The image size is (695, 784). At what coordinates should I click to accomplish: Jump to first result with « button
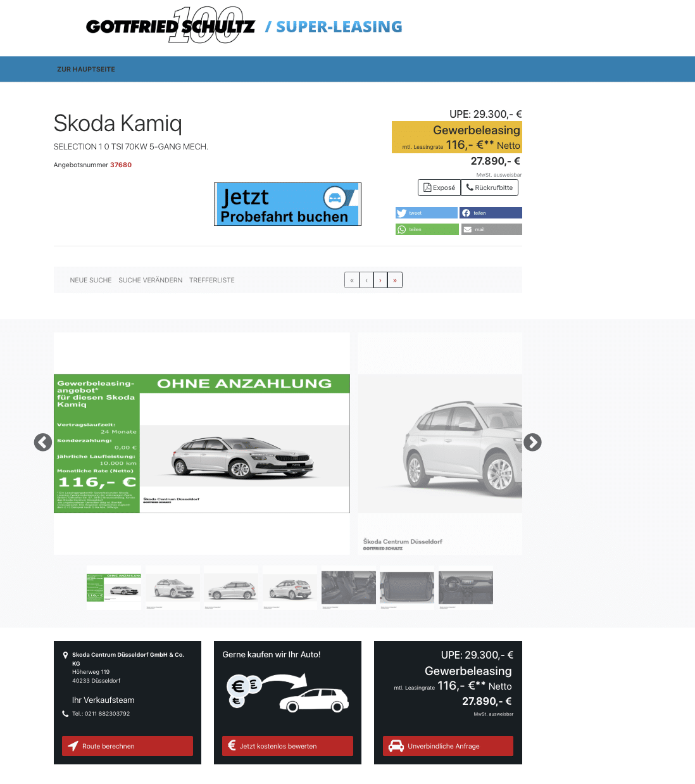pyautogui.click(x=352, y=280)
